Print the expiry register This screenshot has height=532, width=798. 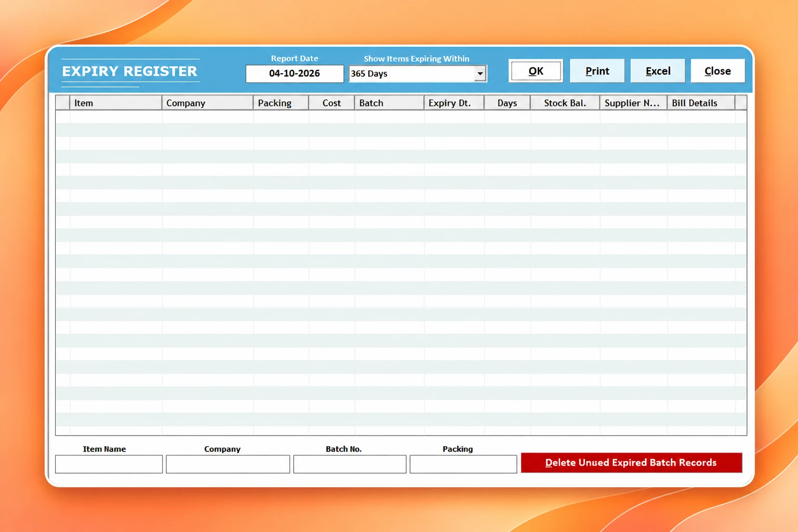point(597,71)
